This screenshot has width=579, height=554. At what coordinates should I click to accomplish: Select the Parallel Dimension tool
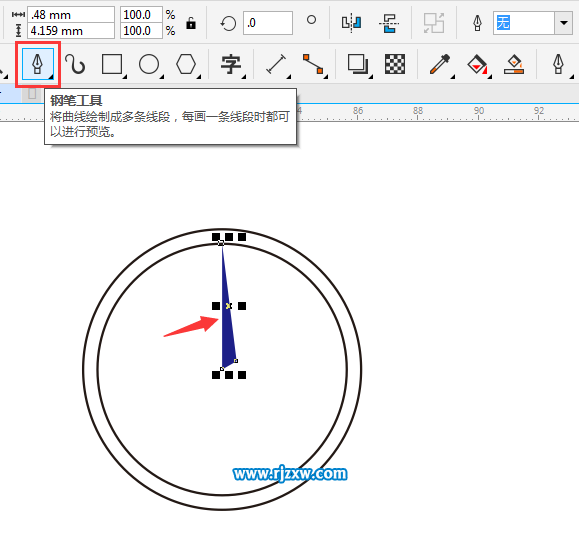pos(276,64)
